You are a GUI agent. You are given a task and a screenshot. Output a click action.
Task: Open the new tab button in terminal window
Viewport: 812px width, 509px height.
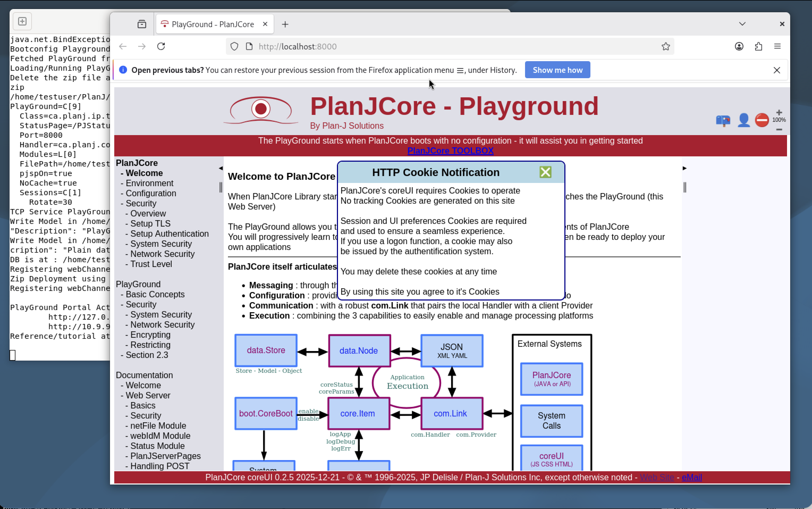tap(22, 21)
